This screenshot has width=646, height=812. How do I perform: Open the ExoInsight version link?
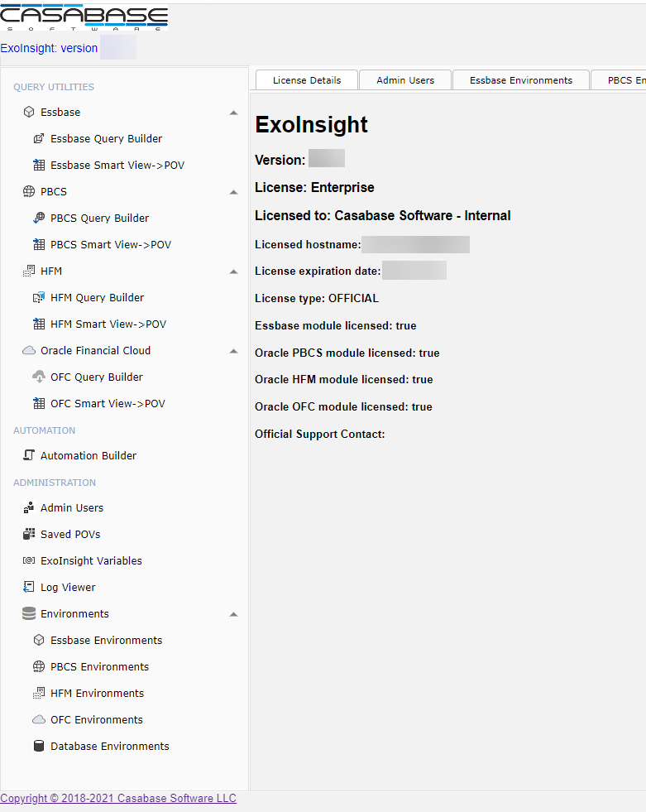click(49, 48)
